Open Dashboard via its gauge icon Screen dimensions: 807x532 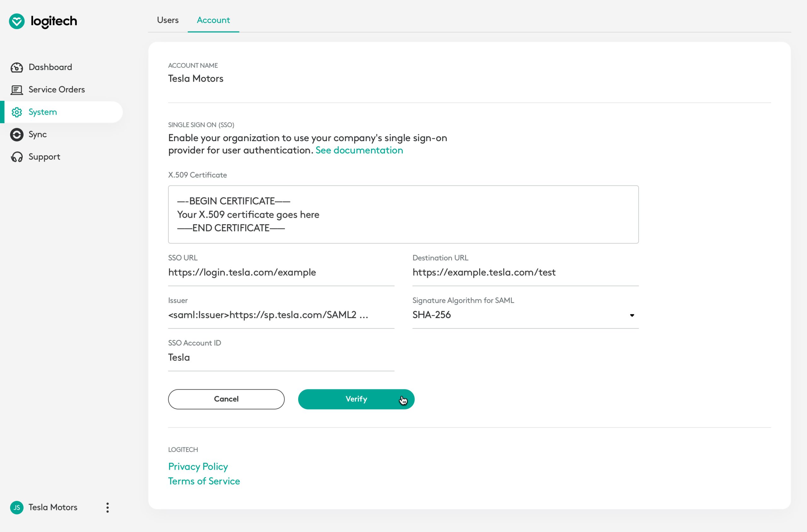point(17,67)
